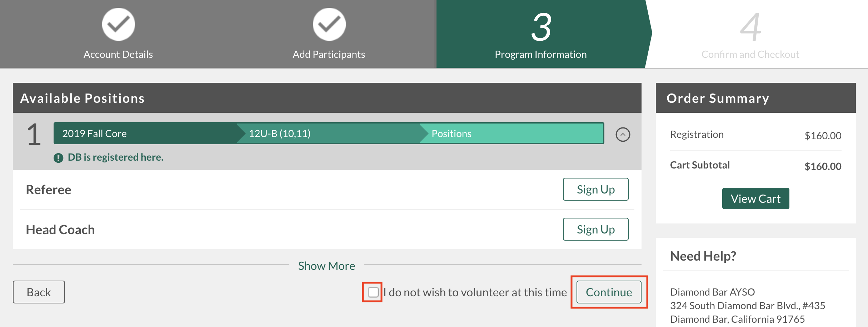Click the large step number 3 icon
This screenshot has height=327, width=868.
[x=541, y=27]
